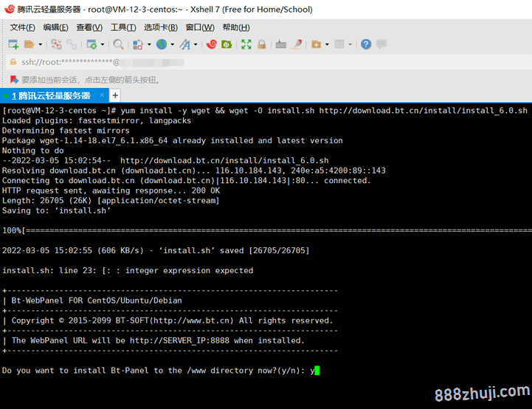The height and width of the screenshot is (409, 532).
Task: Open the 查看(V) menu
Action: [x=89, y=27]
